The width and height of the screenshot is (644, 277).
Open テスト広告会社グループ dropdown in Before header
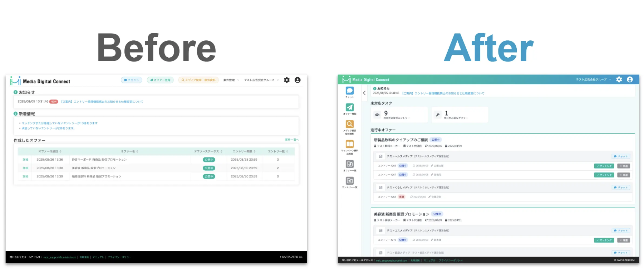pyautogui.click(x=261, y=80)
